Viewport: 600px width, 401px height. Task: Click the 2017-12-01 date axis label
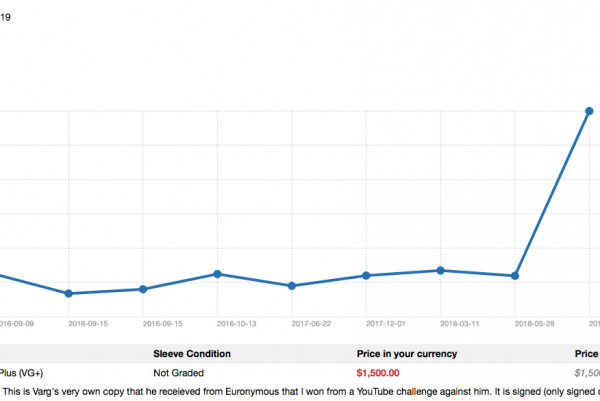[x=366, y=324]
